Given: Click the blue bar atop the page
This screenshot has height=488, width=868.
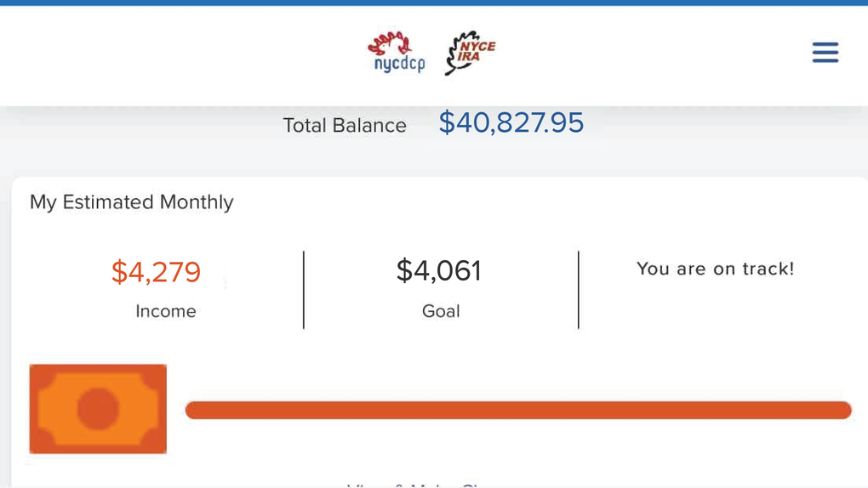Looking at the screenshot, I should 434,3.
